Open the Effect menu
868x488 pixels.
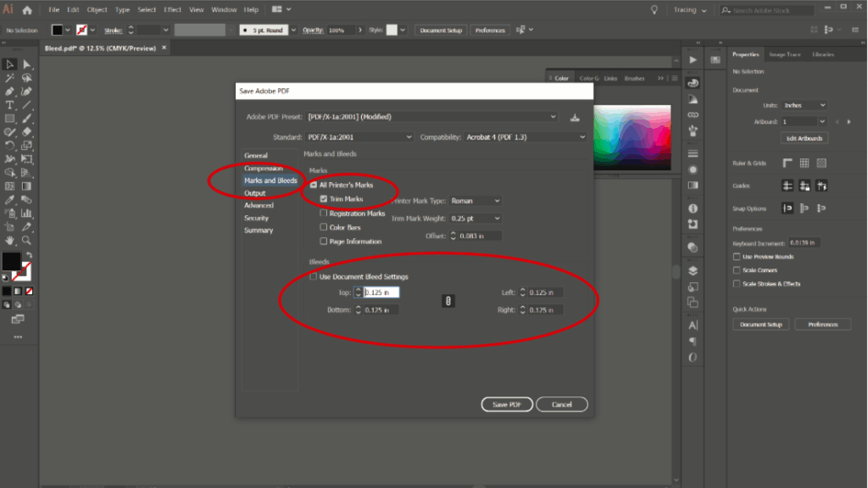[x=171, y=10]
